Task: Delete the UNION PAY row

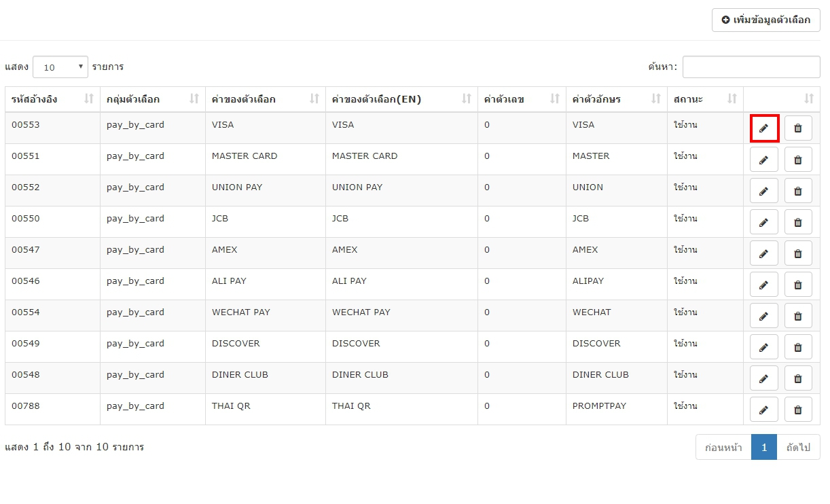Action: tap(798, 190)
